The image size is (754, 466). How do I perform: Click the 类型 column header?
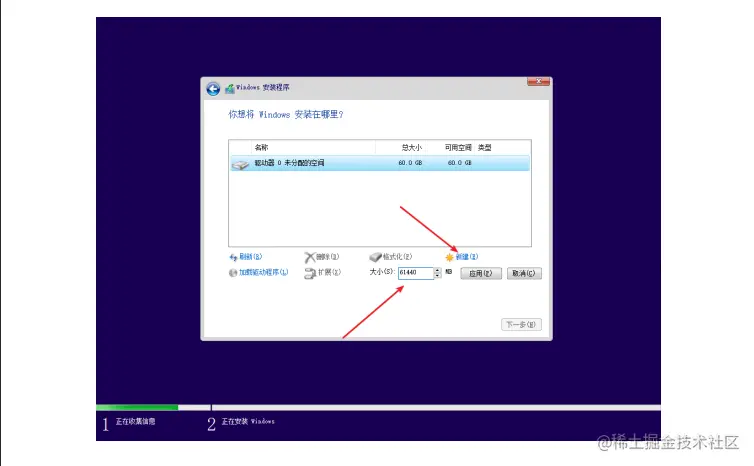[x=484, y=148]
